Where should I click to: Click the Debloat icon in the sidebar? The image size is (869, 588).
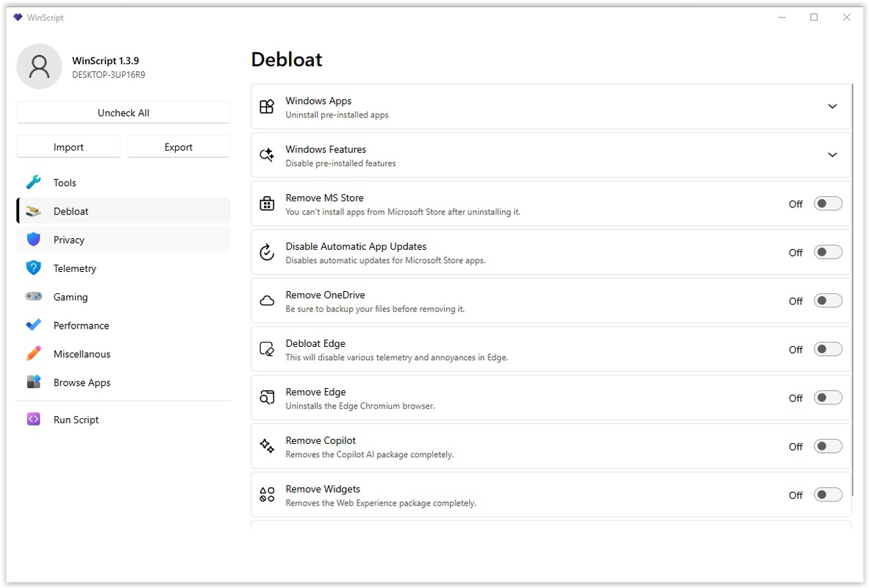pos(33,211)
